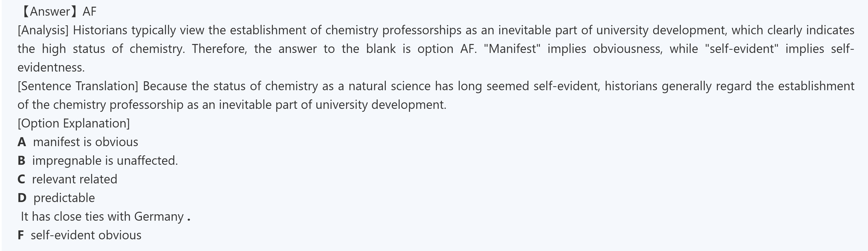Viewport: 868px width, 251px height.
Task: Click the 'predictable' option text
Action: tap(64, 198)
